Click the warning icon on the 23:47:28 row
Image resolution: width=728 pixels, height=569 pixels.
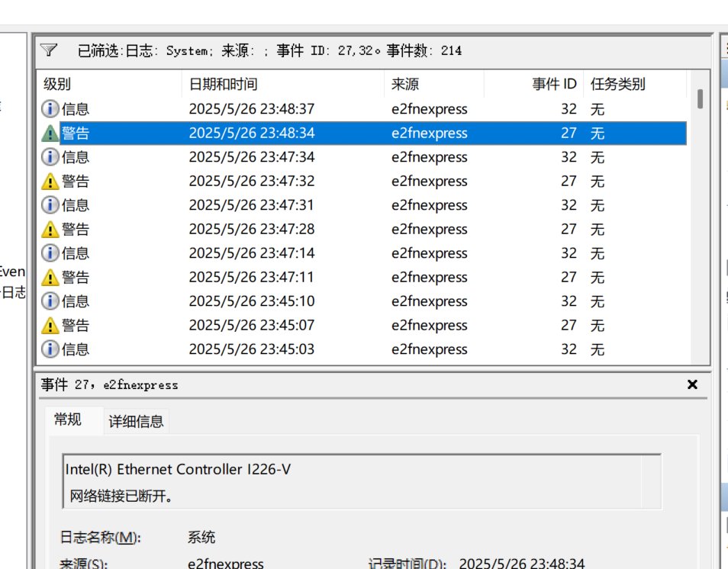(50, 230)
